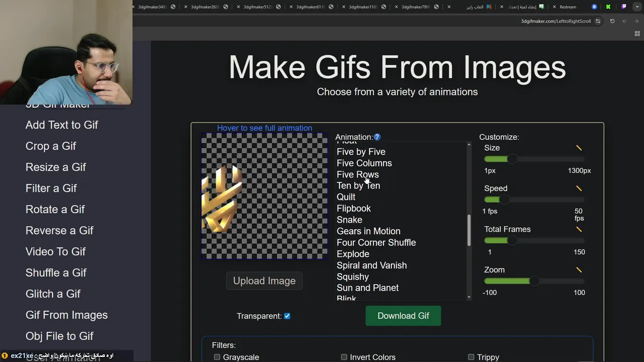Viewport: 644px width, 362px height.
Task: Click the animation list scrollbar thumb
Action: click(x=469, y=230)
